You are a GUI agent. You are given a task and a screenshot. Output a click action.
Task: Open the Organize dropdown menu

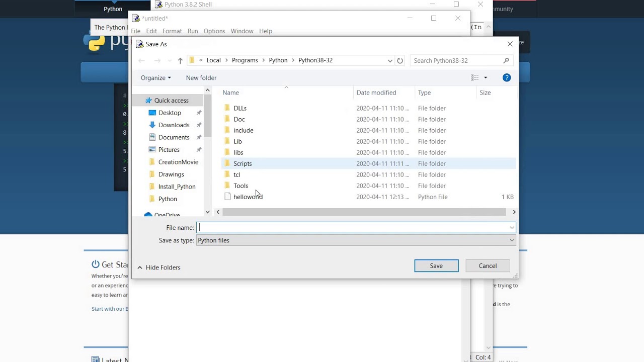pos(156,78)
